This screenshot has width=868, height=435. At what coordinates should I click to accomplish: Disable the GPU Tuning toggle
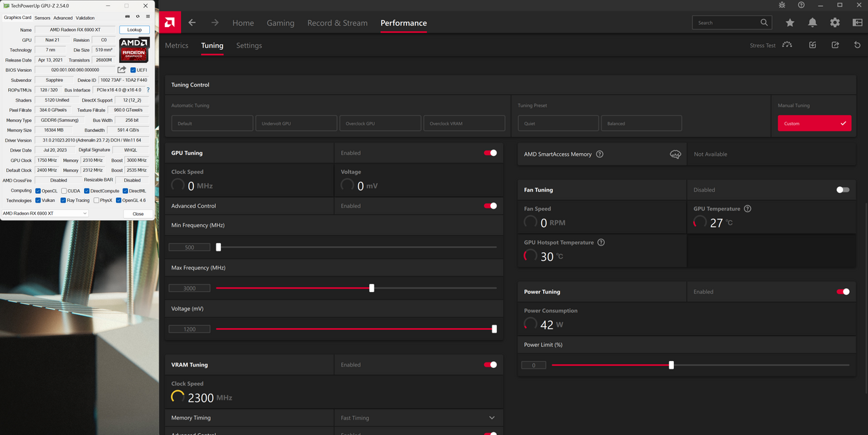pos(490,153)
